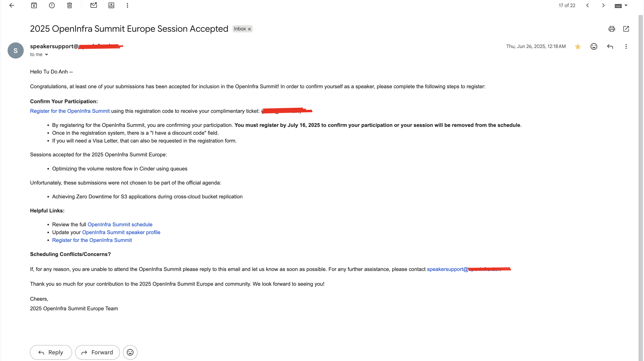Open the email in a new window

[626, 29]
